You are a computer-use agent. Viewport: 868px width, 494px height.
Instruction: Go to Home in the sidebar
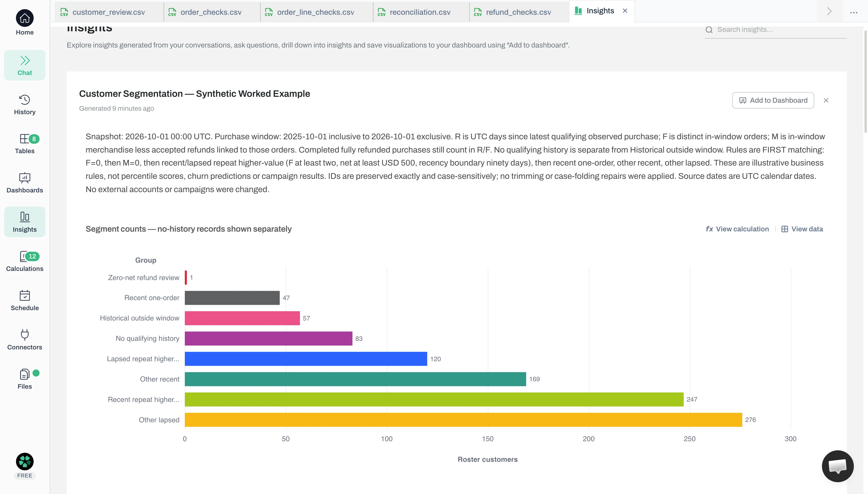point(25,23)
